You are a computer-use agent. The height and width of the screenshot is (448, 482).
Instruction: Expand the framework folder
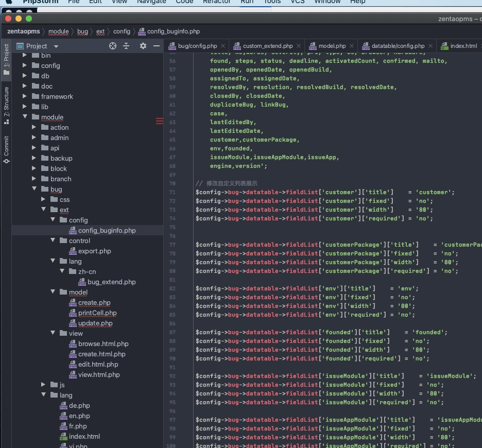pos(25,96)
